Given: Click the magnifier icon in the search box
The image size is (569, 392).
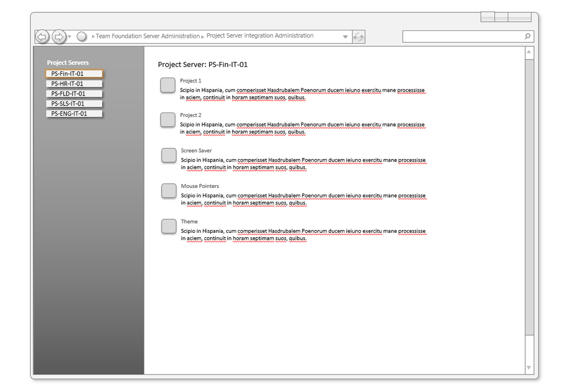Looking at the screenshot, I should coord(527,37).
